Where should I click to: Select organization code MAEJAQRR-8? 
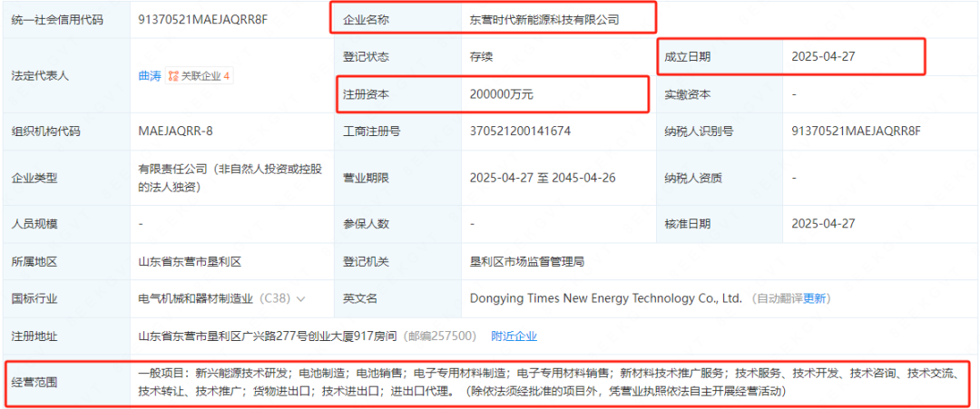(x=176, y=131)
